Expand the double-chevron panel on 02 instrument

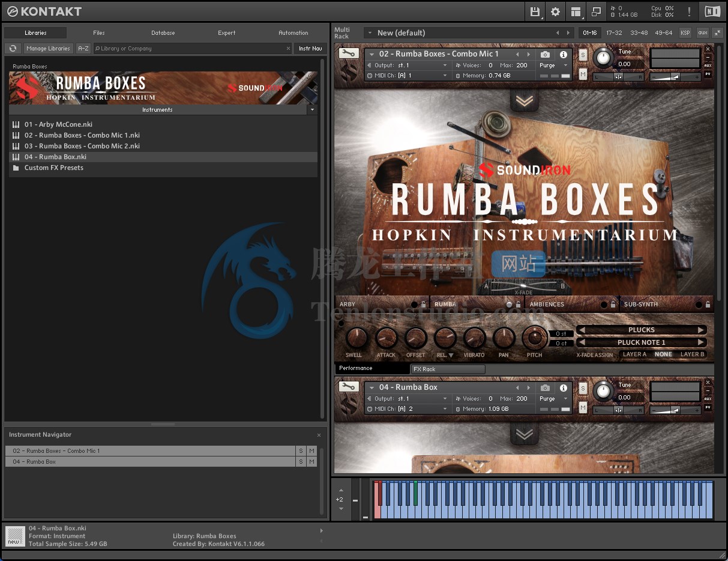[525, 102]
